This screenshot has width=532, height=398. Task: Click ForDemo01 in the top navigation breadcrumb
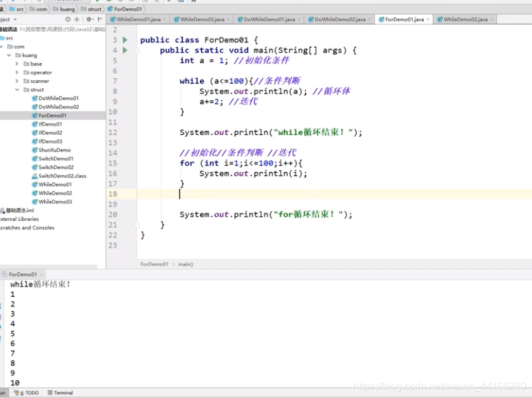[125, 9]
